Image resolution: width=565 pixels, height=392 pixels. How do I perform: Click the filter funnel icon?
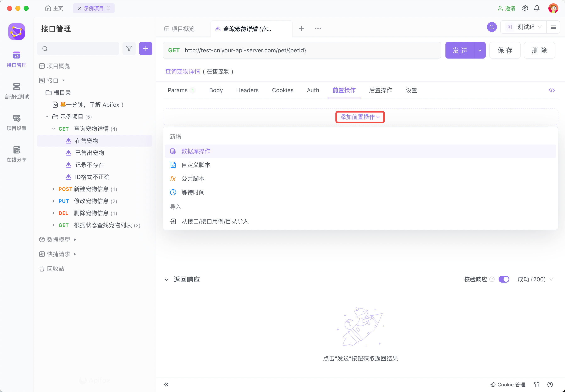[129, 49]
